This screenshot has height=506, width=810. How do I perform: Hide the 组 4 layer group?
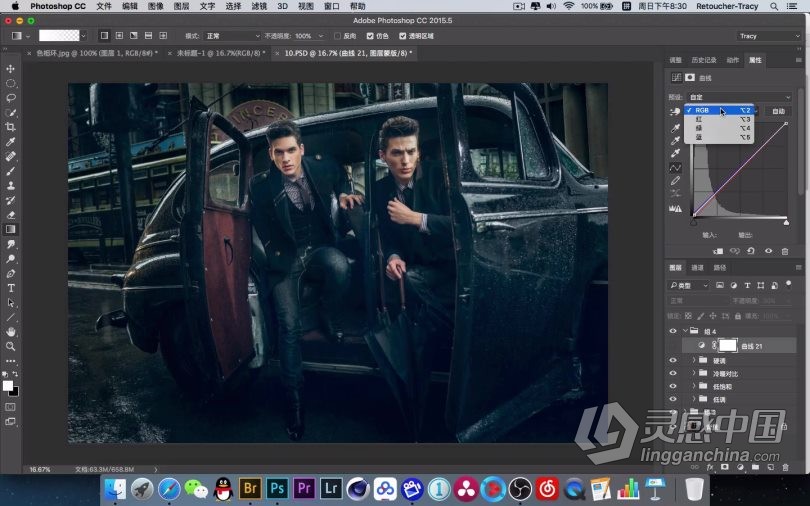[x=673, y=331]
